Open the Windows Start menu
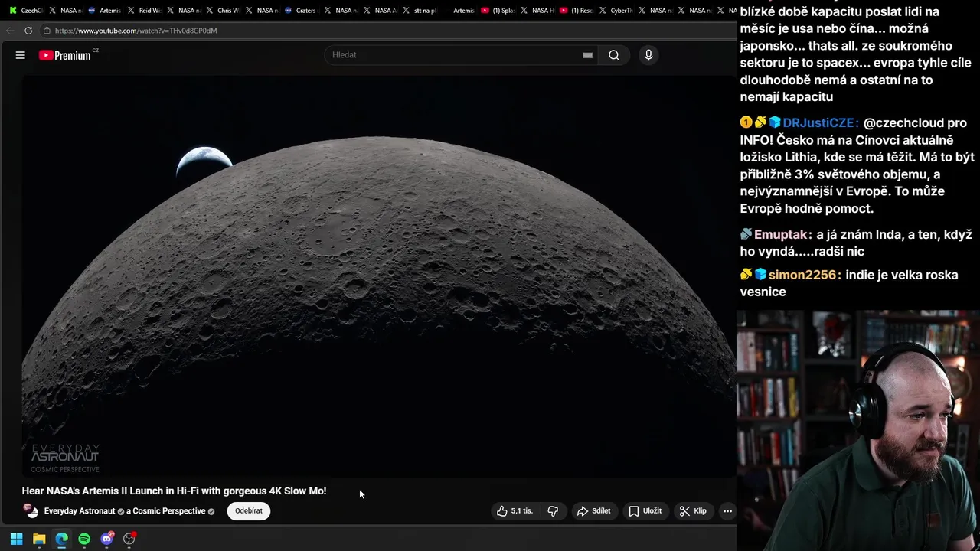980x551 pixels. 16,539
